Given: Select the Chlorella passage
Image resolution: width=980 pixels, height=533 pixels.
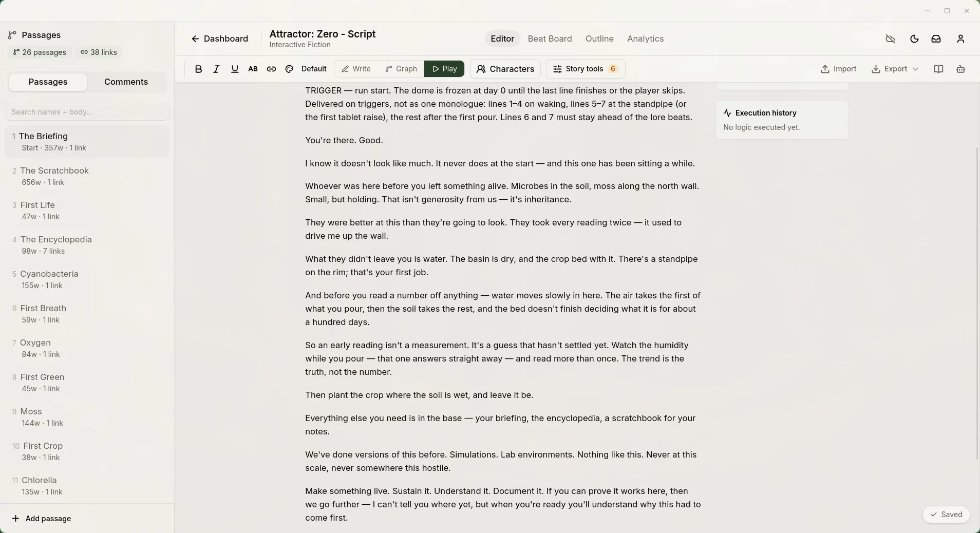Looking at the screenshot, I should (87, 486).
